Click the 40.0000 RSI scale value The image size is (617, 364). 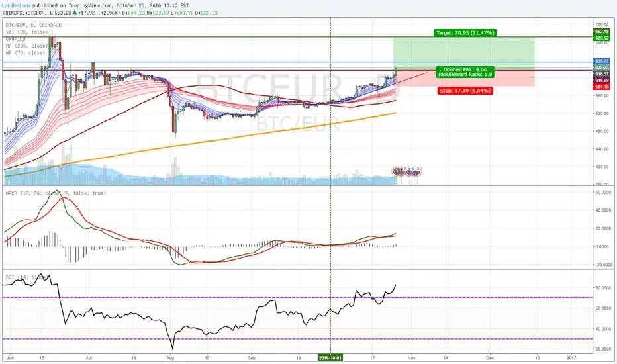point(604,328)
